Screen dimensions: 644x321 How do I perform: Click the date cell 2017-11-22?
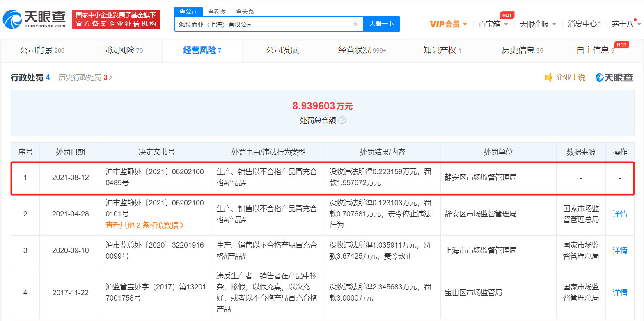(x=70, y=293)
